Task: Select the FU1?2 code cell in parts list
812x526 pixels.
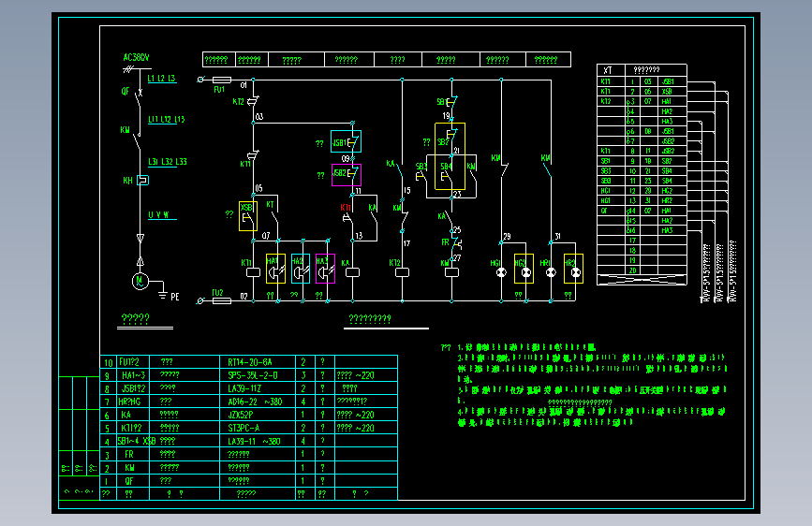Action: [x=133, y=362]
